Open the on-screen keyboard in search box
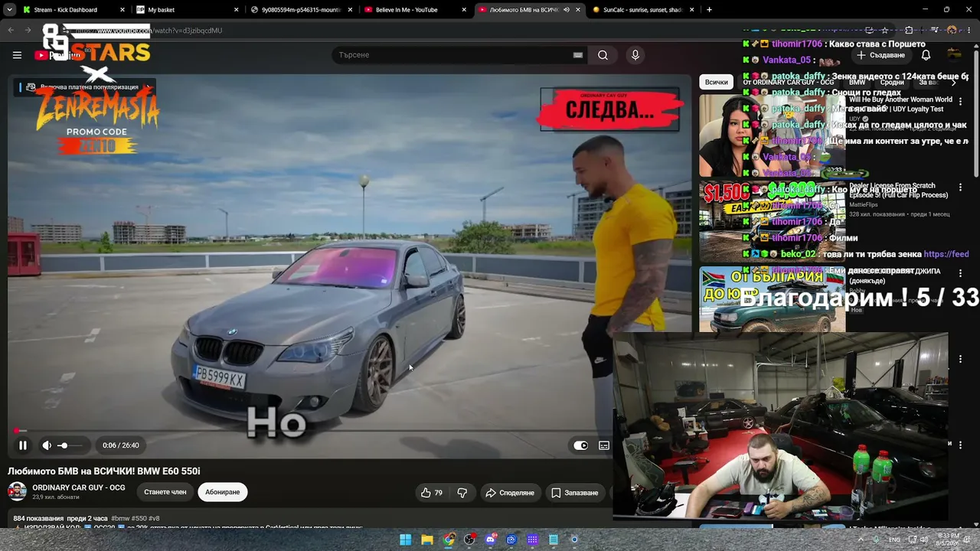 pos(578,55)
